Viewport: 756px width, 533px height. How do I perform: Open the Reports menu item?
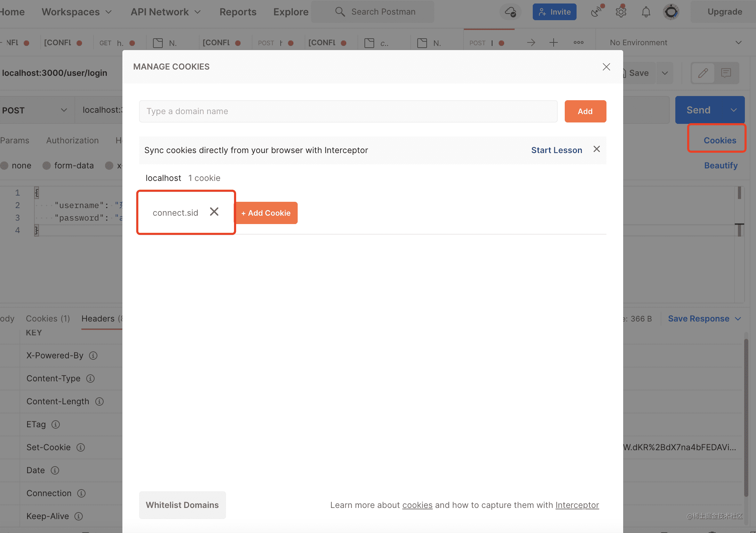[238, 12]
